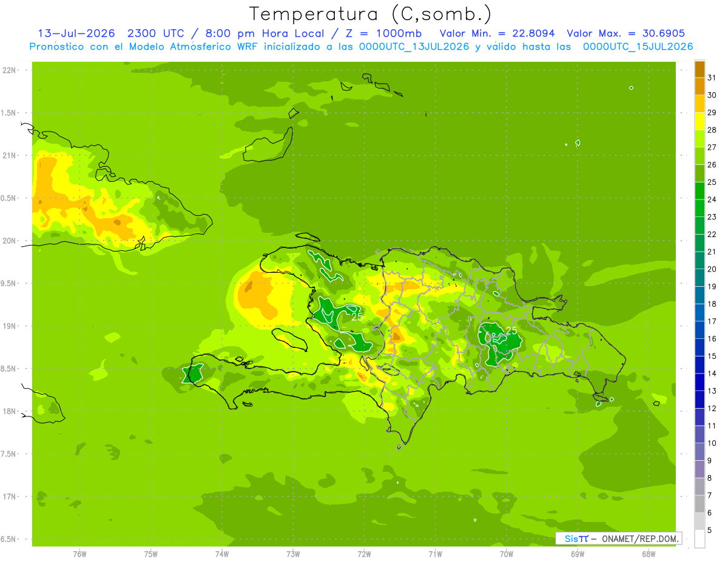Click the '69W' longitude label
The image size is (728, 562).
pos(578,554)
